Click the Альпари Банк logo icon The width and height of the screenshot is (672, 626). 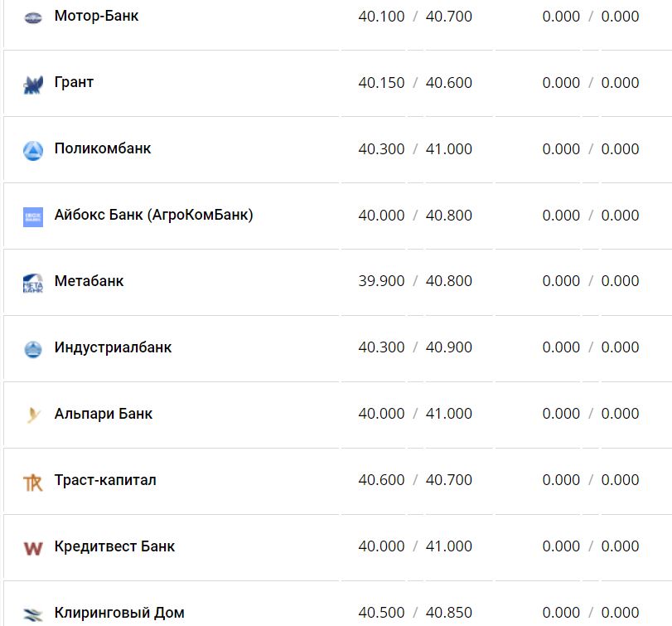[32, 415]
